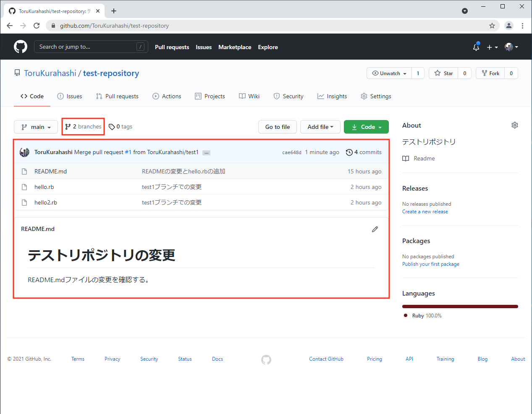This screenshot has height=414, width=532.
Task: Open the footer Pricing link
Action: pos(375,359)
